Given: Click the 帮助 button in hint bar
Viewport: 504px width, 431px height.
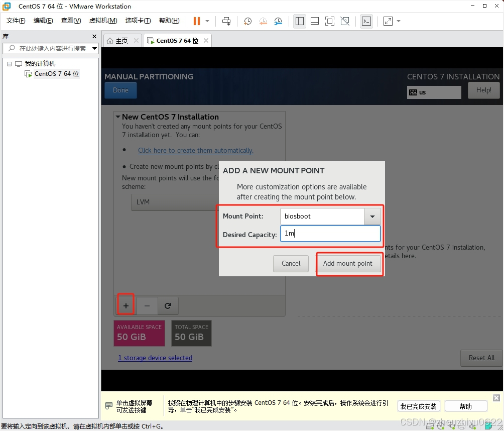Looking at the screenshot, I should tap(466, 406).
